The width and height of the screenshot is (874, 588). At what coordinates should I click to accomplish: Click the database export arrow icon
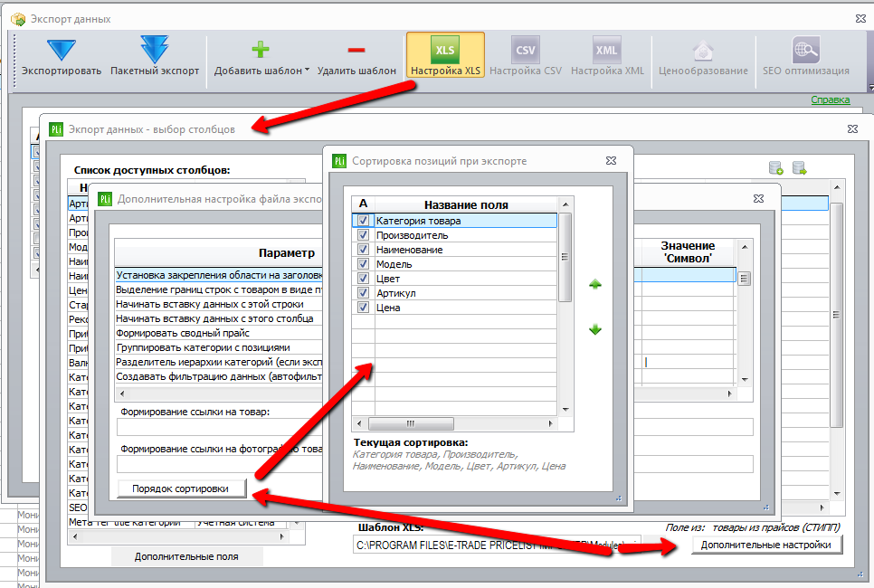799,167
